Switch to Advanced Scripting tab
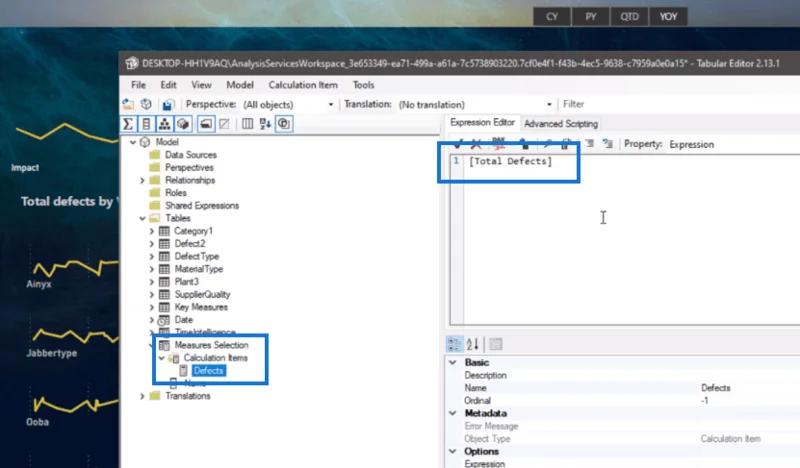The width and height of the screenshot is (800, 468). click(561, 124)
